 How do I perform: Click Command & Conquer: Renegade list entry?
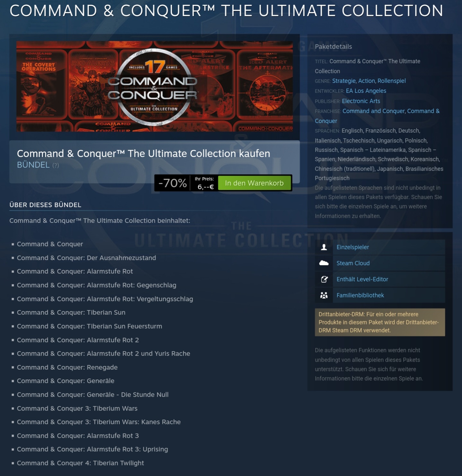point(67,367)
